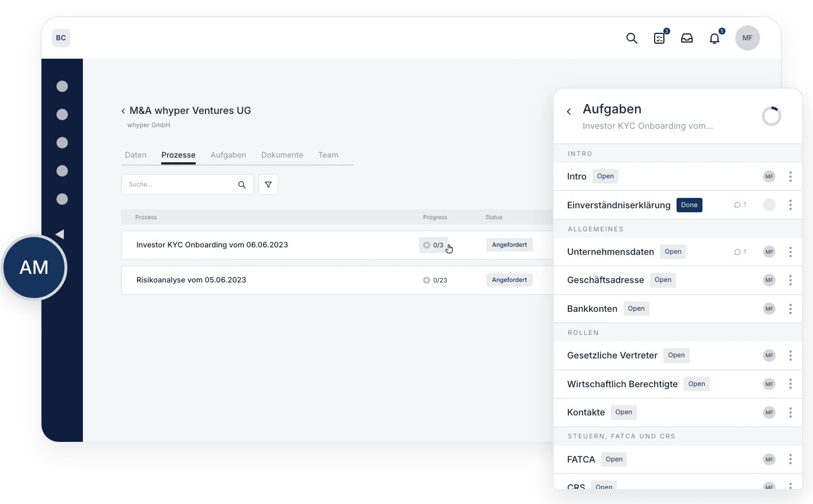Click the back chevron beside the Aufgaben panel title
Viewport: 813px width, 504px height.
(x=569, y=112)
